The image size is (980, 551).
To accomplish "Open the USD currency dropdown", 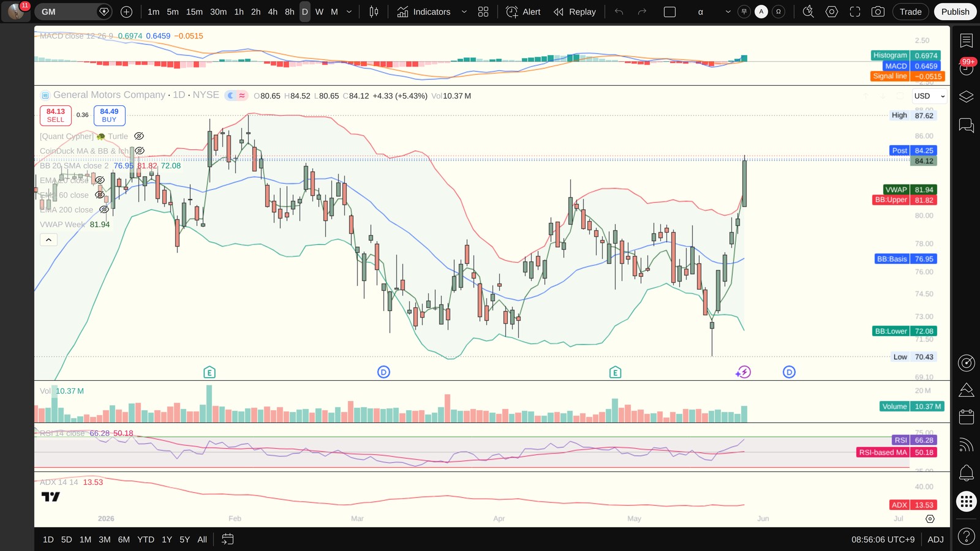I will [929, 96].
